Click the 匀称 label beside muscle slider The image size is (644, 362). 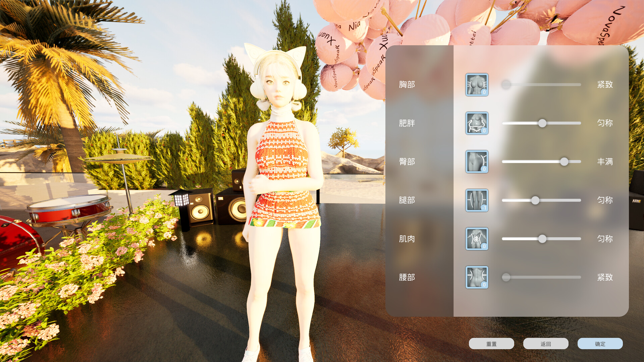click(x=605, y=239)
